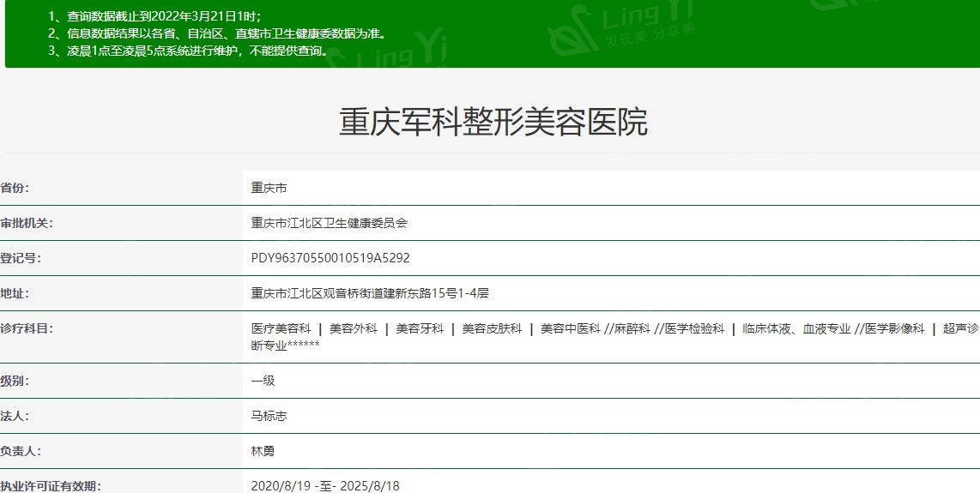Select the 负责人 label

coord(21,450)
